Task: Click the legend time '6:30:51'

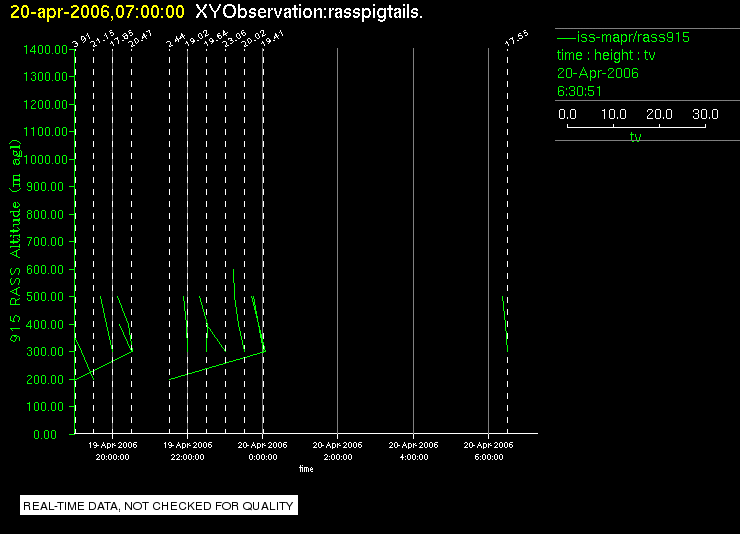Action: (579, 91)
